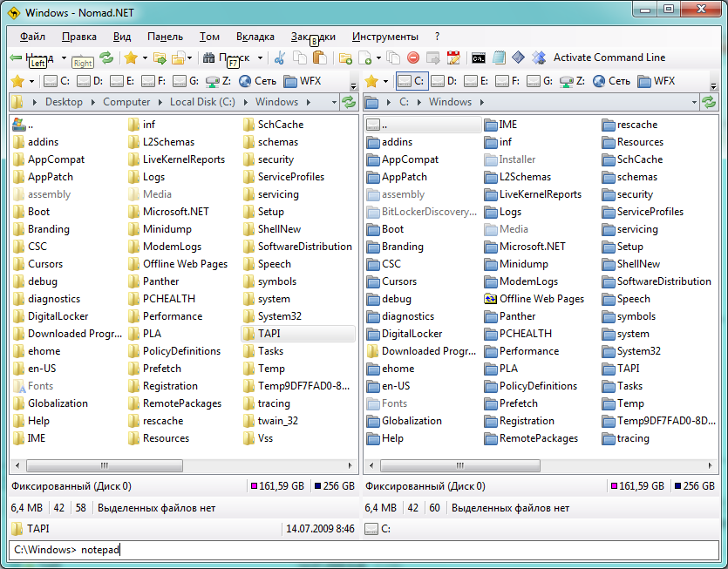
Task: Open right panel breadcrumb history dropdown
Action: [694, 102]
